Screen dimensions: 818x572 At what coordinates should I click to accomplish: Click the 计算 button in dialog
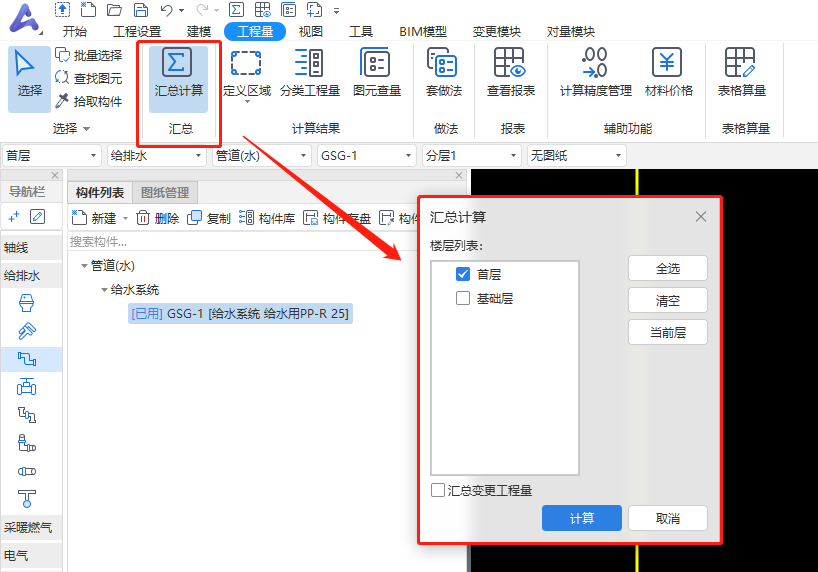581,518
